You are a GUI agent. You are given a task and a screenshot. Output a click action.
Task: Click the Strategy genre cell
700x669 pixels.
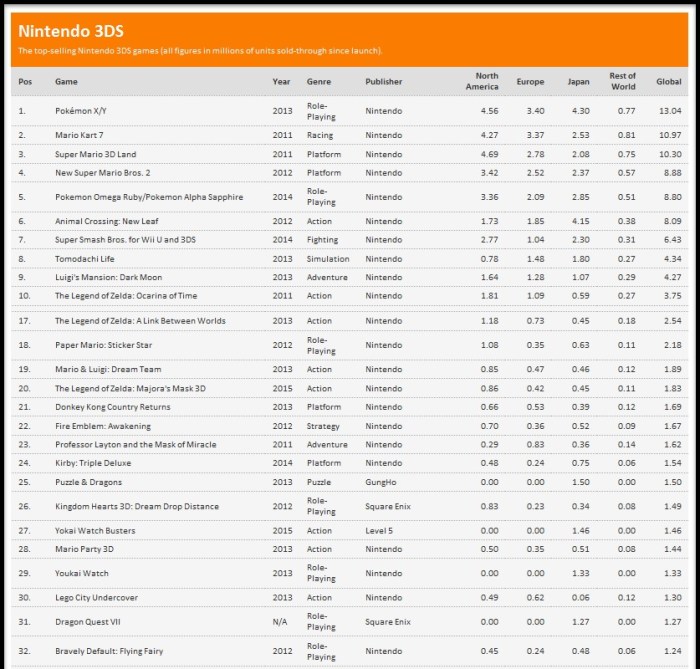[x=323, y=426]
